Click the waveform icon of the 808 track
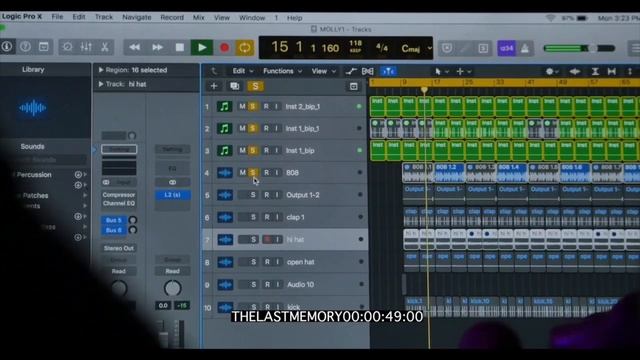This screenshot has width=640, height=360. [x=225, y=173]
